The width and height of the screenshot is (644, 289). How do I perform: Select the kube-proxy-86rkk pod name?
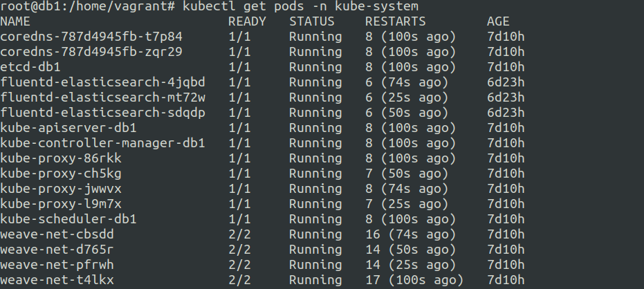tap(61, 158)
